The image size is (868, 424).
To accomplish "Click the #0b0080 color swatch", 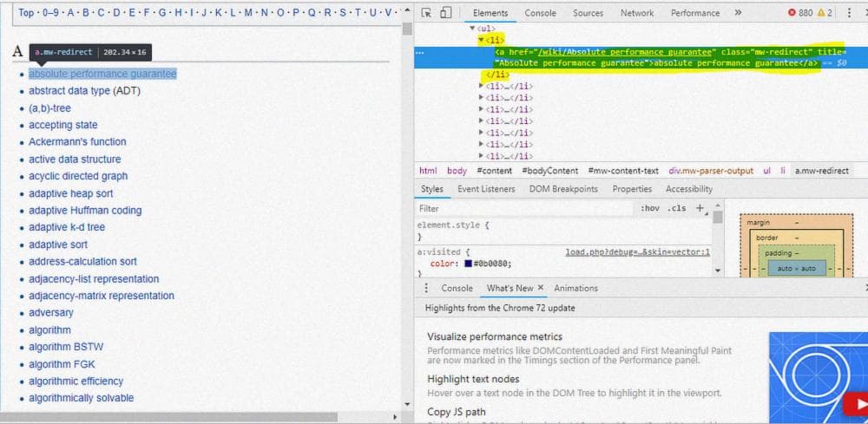I will pyautogui.click(x=469, y=264).
